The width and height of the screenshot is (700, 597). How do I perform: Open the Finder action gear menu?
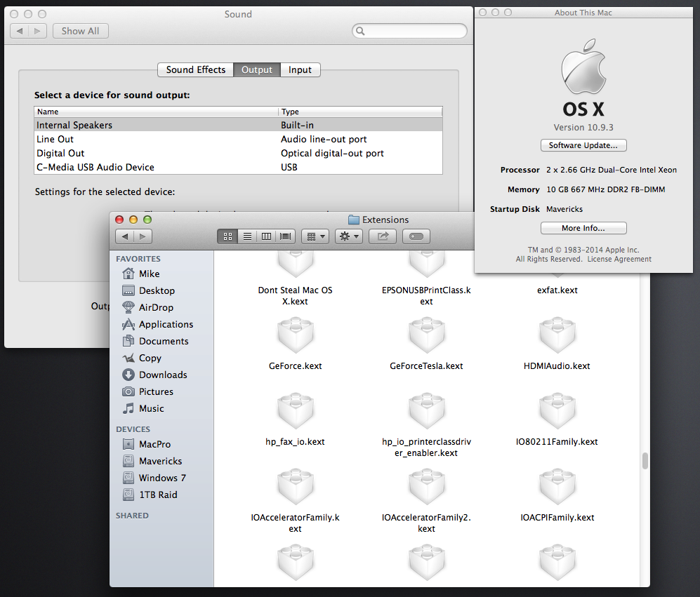click(x=349, y=236)
